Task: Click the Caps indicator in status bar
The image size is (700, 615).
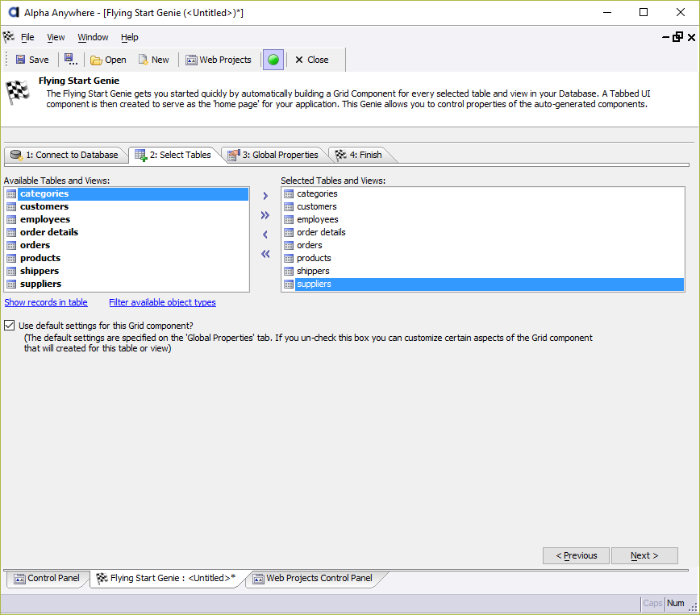Action: pyautogui.click(x=652, y=604)
